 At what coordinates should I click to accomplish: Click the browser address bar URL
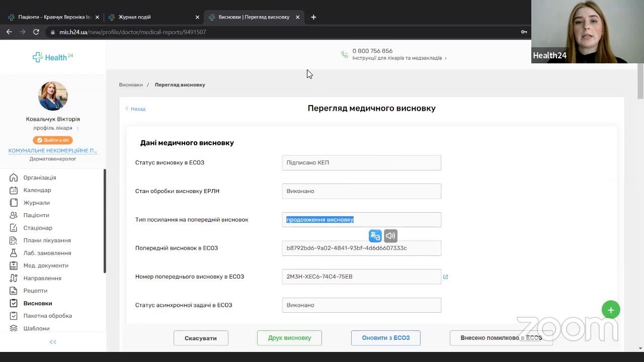click(x=132, y=32)
